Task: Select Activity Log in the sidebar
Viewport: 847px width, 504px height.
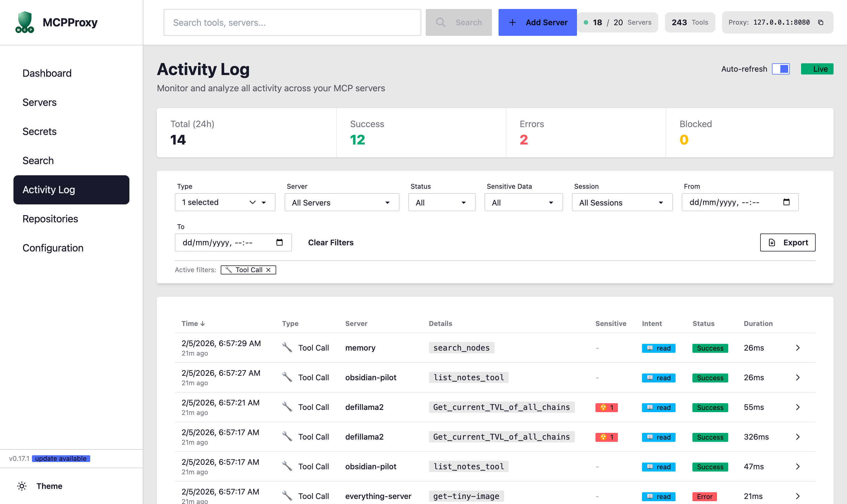Action: [71, 190]
